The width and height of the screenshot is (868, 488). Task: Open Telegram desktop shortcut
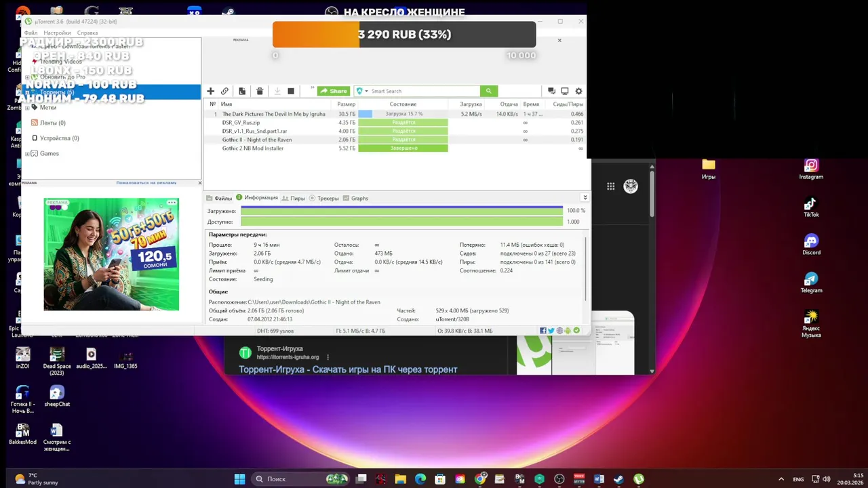(x=811, y=283)
